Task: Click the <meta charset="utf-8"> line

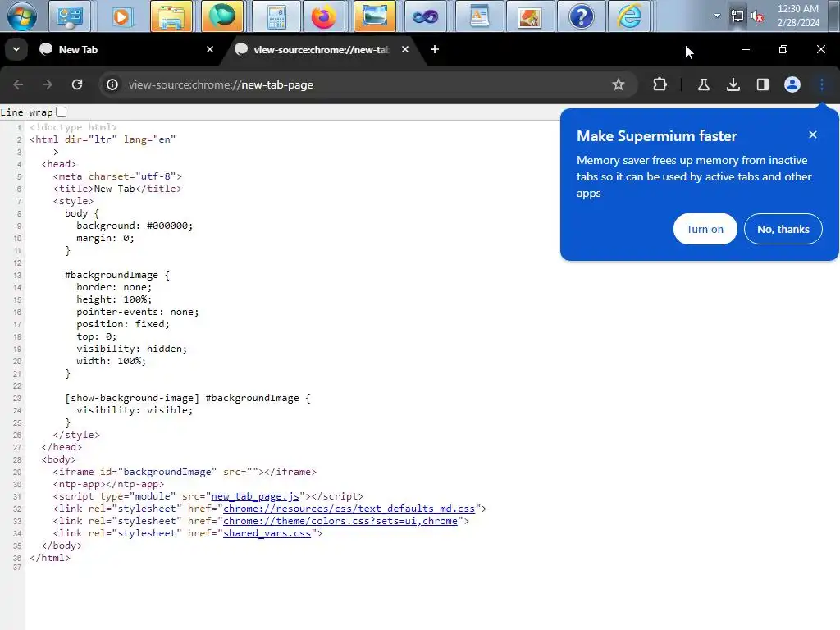Action: pos(117,176)
